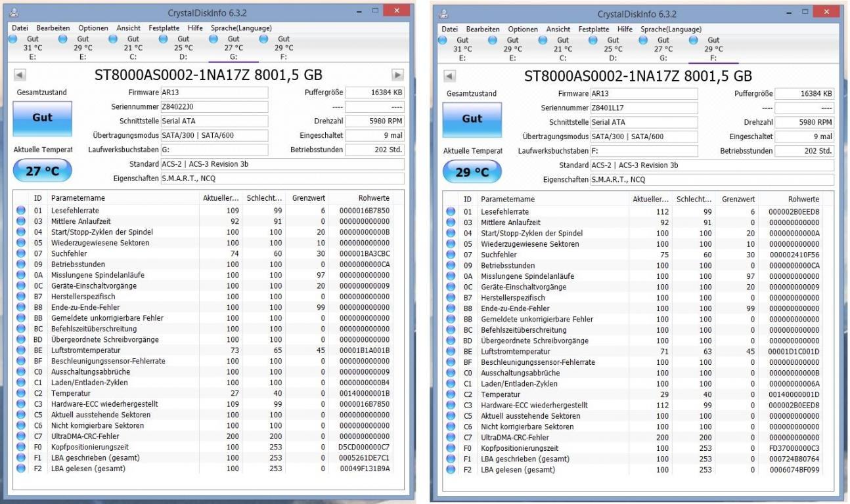Click status orb for Herstellerspezifisch, right window
Image resolution: width=850 pixels, height=504 pixels.
(x=451, y=298)
